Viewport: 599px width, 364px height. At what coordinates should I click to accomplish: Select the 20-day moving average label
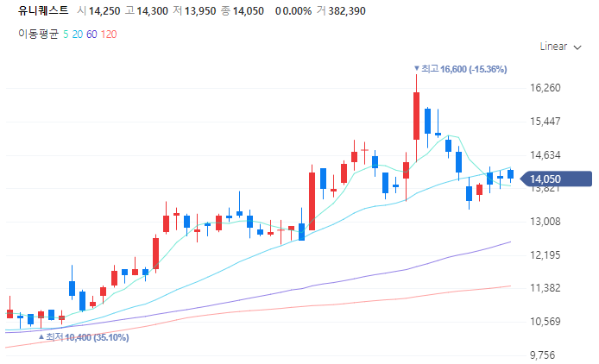click(x=78, y=35)
